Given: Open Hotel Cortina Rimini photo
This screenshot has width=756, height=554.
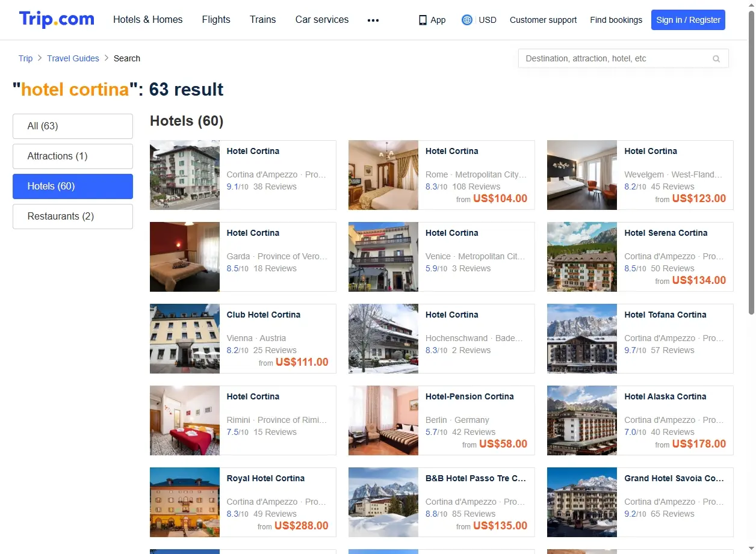Looking at the screenshot, I should point(185,420).
